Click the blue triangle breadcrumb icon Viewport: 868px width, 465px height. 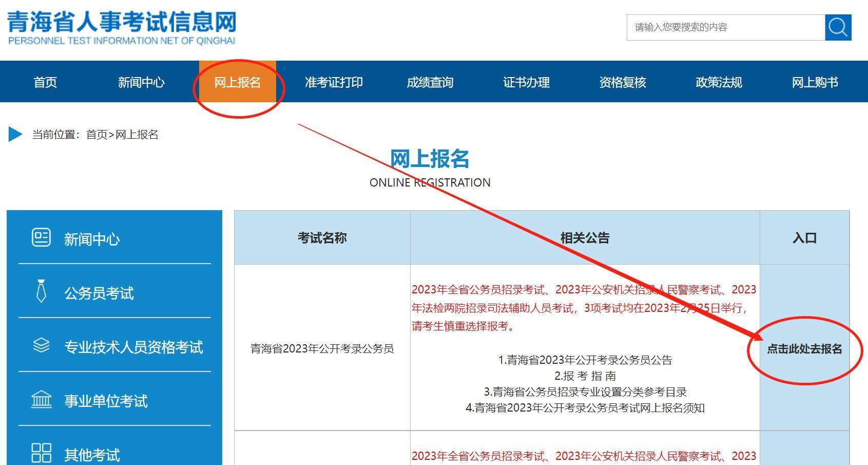pyautogui.click(x=15, y=134)
